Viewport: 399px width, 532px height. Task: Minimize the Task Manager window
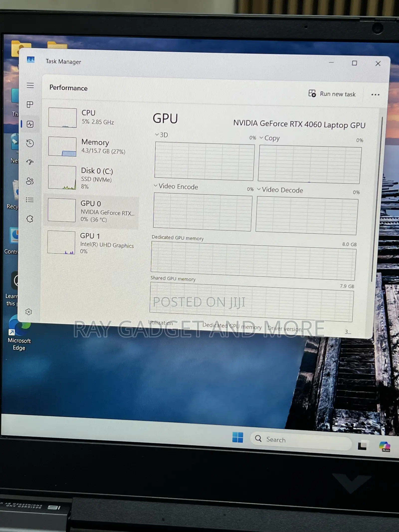coord(331,62)
